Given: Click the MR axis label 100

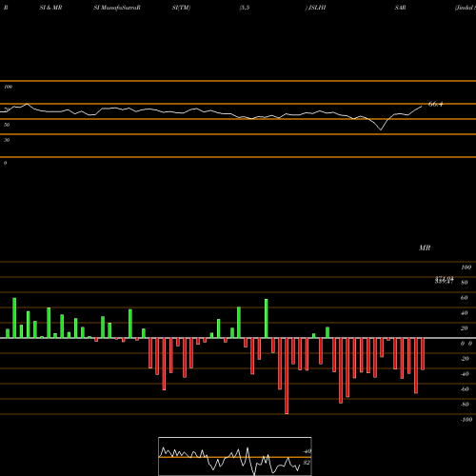Looking at the screenshot, I should 466,268.
